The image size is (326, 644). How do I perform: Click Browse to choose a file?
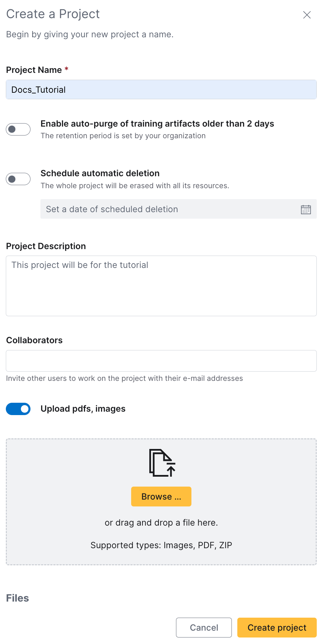(161, 496)
